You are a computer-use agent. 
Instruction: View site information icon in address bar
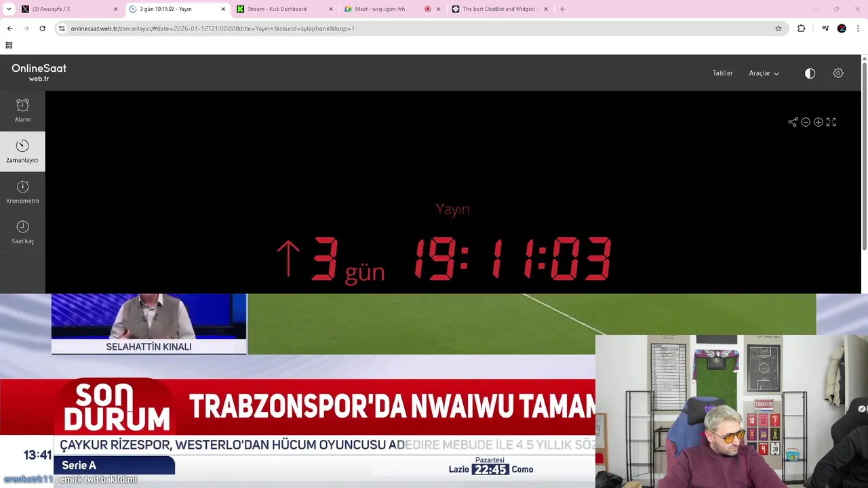click(62, 28)
